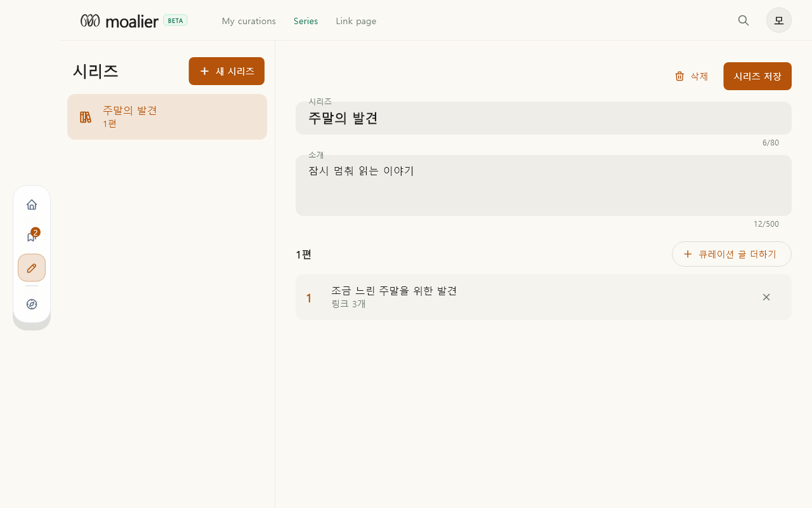Viewport: 812px width, 508px height.
Task: Click the 링크 3개 subtitle
Action: 348,304
